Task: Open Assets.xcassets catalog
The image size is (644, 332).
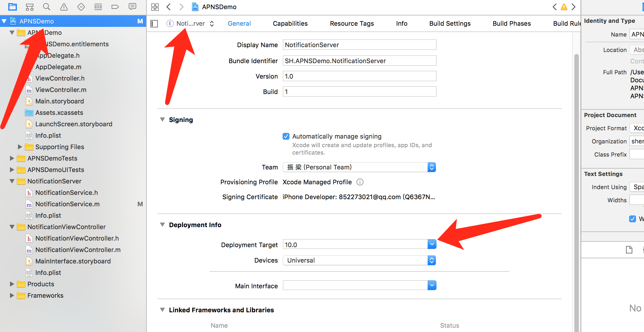Action: point(59,113)
